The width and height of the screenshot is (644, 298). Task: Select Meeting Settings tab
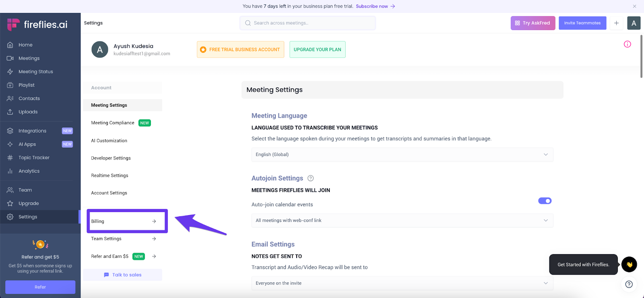tap(122, 105)
